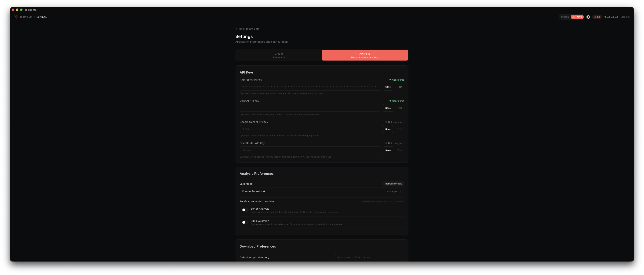Test the Anthropic API key

(399, 87)
